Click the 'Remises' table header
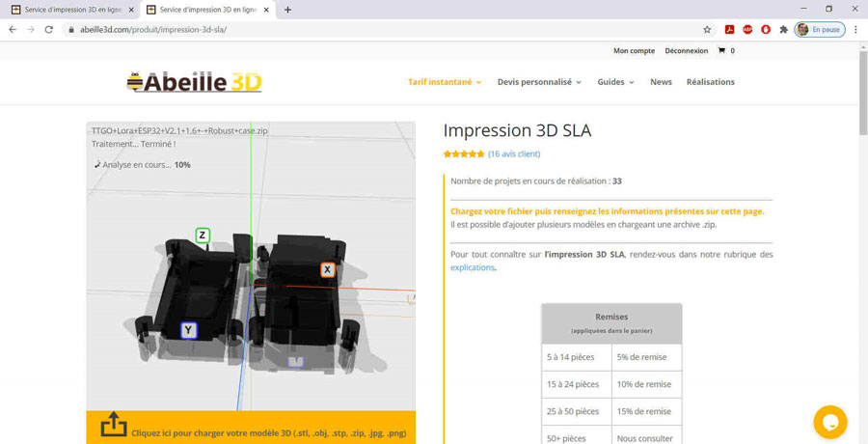The width and height of the screenshot is (868, 444). pyautogui.click(x=611, y=323)
